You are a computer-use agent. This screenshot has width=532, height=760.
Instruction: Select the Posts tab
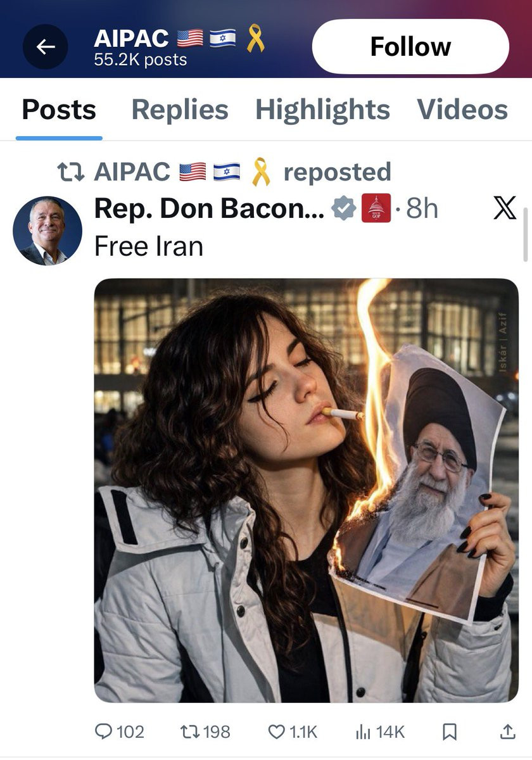tap(59, 110)
